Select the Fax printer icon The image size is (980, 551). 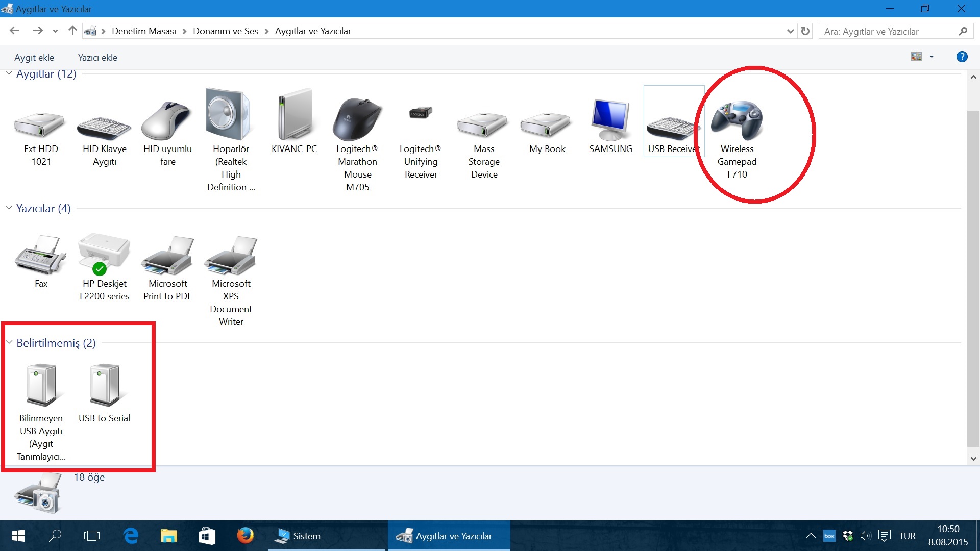(x=40, y=255)
